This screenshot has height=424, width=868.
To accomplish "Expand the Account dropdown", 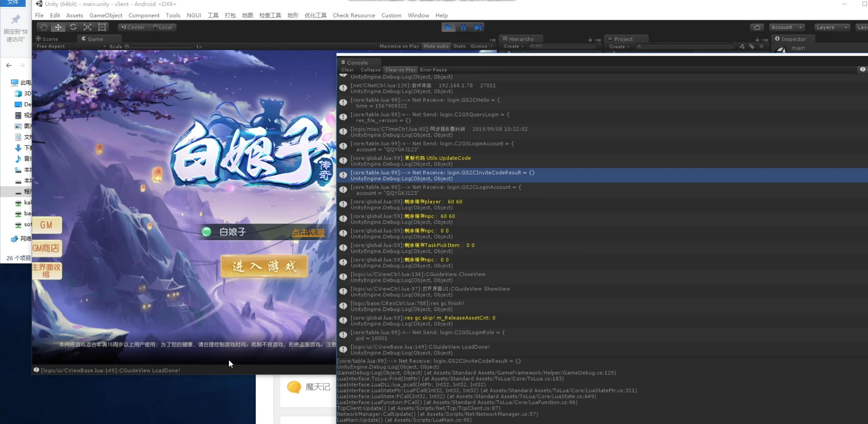I will point(787,27).
